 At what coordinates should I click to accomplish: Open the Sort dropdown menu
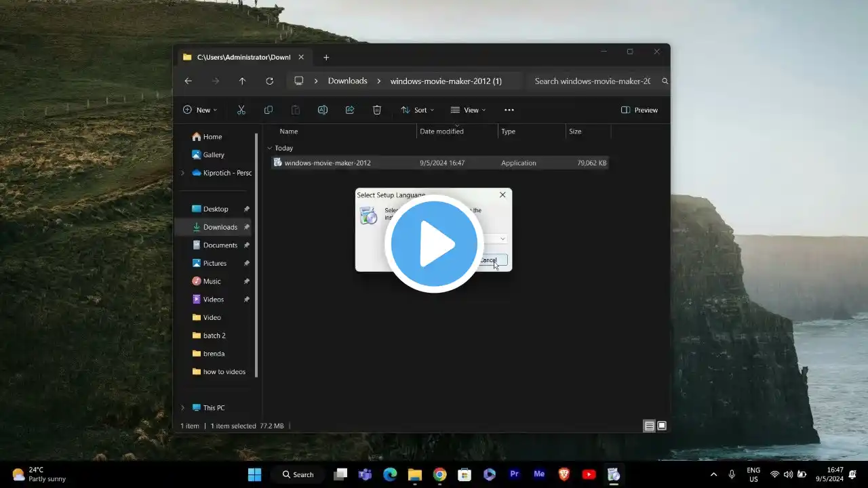pyautogui.click(x=417, y=110)
